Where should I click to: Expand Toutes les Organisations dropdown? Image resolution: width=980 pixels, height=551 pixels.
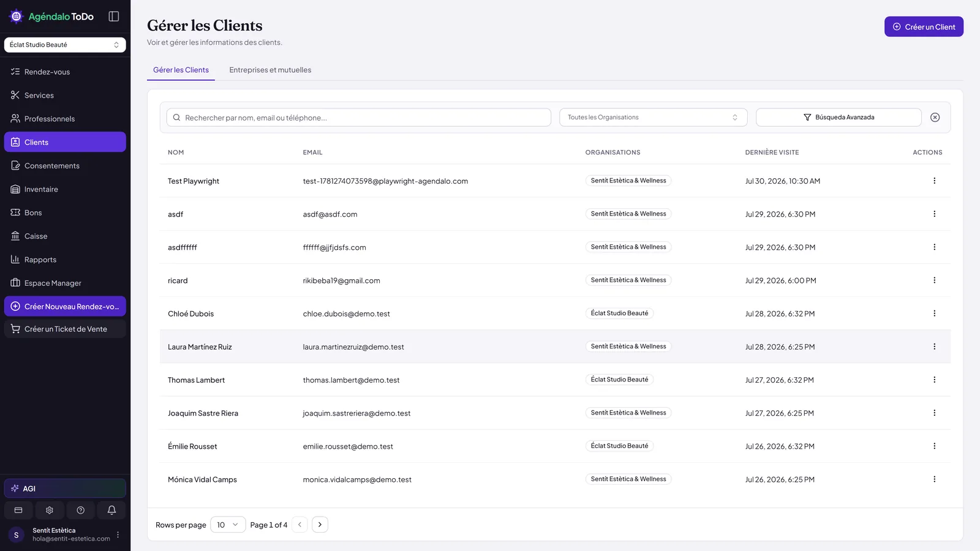click(653, 118)
